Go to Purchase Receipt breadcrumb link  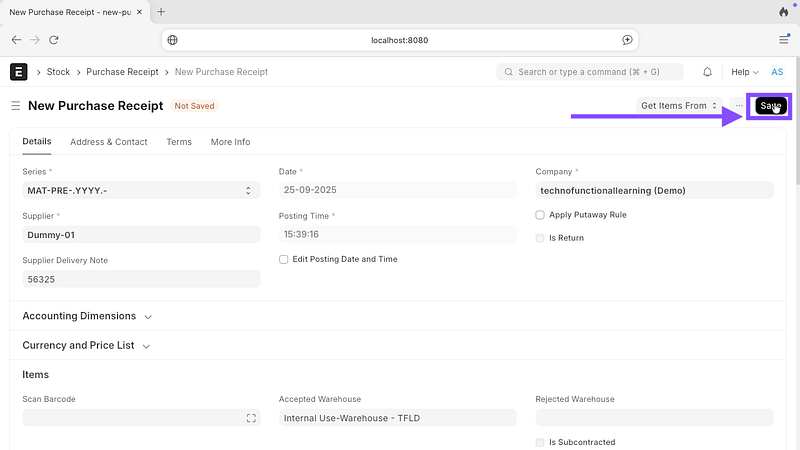pos(122,72)
